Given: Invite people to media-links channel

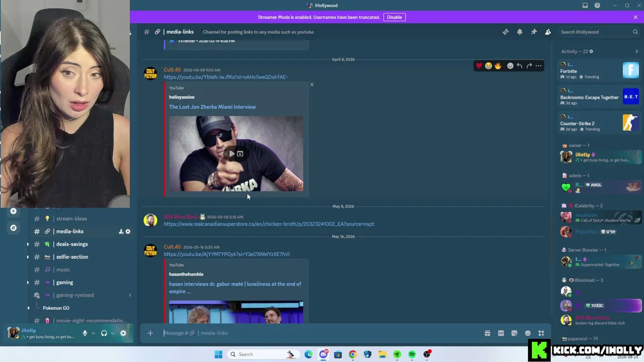Looking at the screenshot, I should [x=121, y=232].
